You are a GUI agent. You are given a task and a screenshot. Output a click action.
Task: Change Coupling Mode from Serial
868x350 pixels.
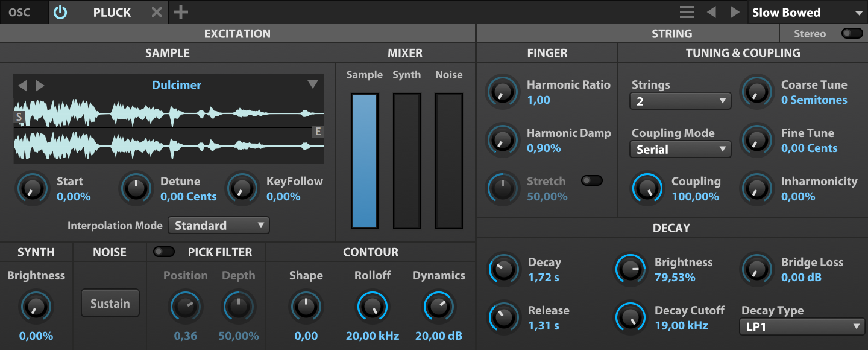680,149
